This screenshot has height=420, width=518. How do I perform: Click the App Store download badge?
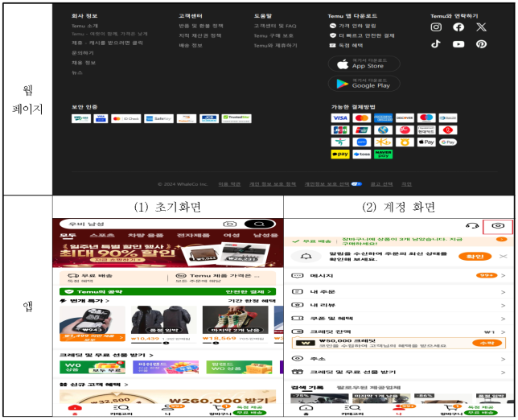(364, 64)
